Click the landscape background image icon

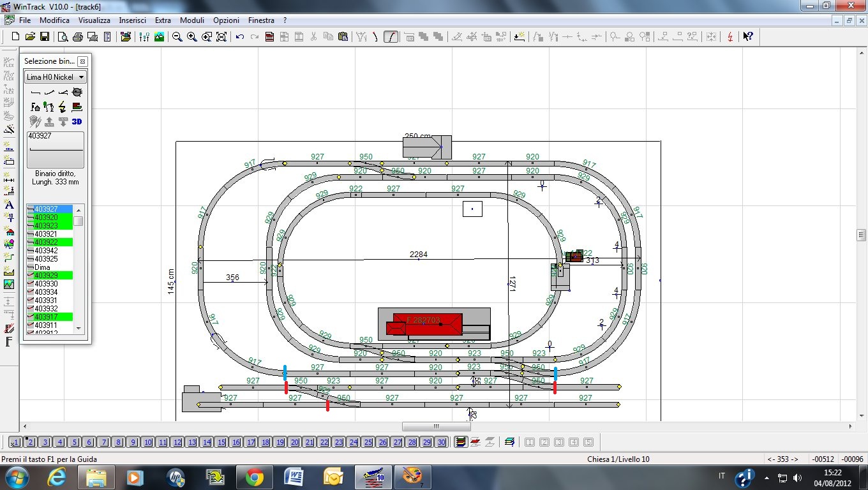point(159,37)
